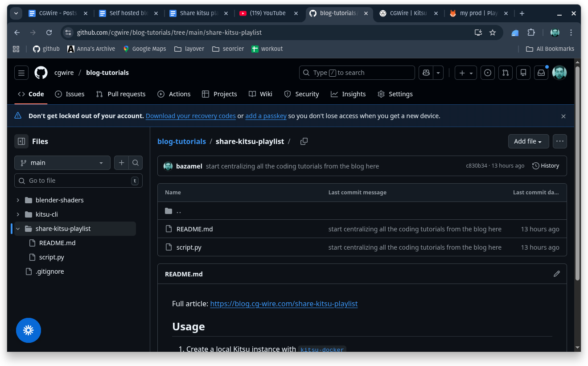The height and width of the screenshot is (366, 588).
Task: Open Chrome's three-dot menu
Action: (571, 33)
